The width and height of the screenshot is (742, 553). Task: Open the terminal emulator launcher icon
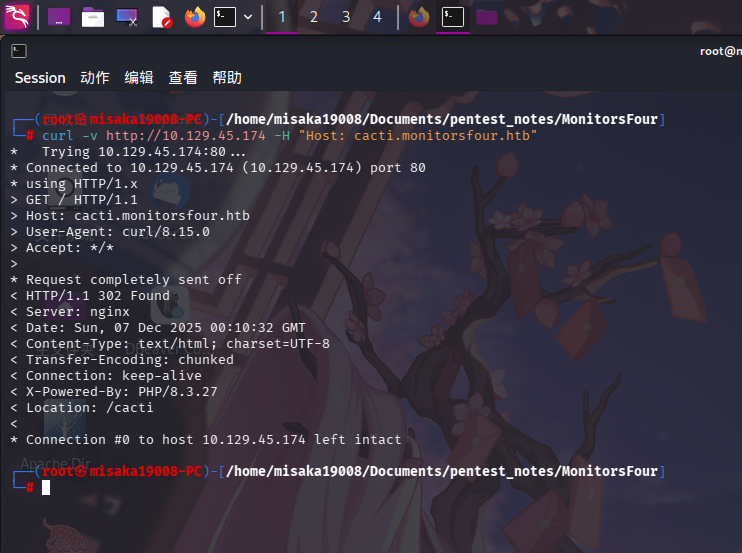225,17
